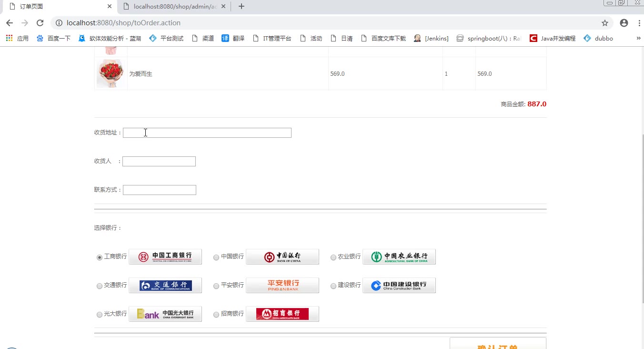
Task: Open the 平台测试 bookmark
Action: click(x=166, y=38)
